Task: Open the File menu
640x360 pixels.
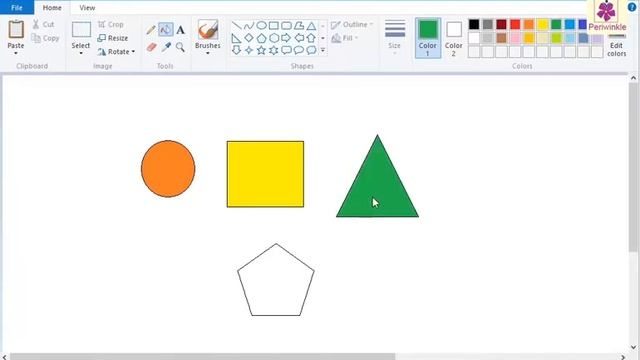Action: pos(17,7)
